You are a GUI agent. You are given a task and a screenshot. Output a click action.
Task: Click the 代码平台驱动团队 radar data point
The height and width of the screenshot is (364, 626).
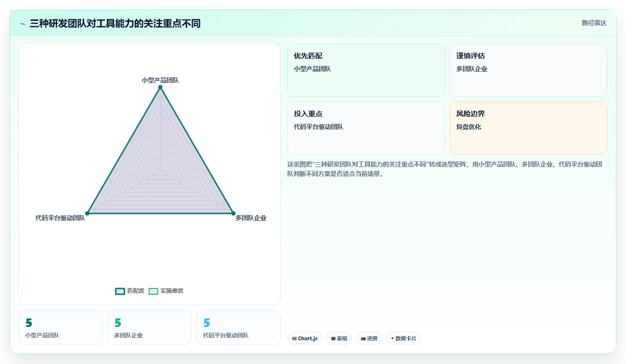coord(87,214)
